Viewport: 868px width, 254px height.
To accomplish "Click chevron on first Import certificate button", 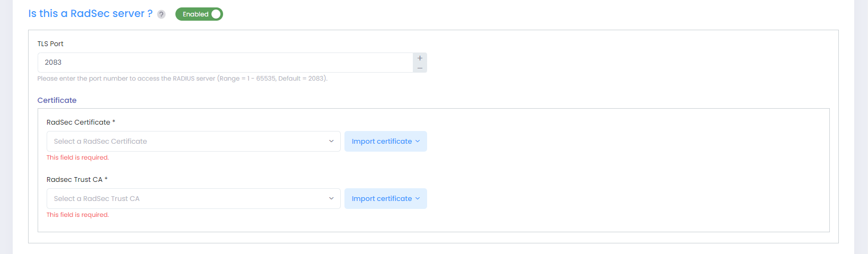I will pos(418,141).
